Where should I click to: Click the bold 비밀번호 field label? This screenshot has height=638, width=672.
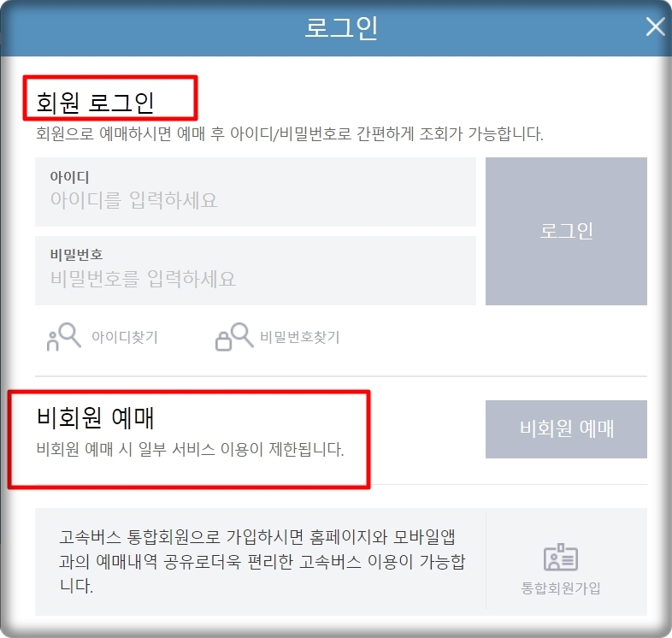tap(76, 255)
